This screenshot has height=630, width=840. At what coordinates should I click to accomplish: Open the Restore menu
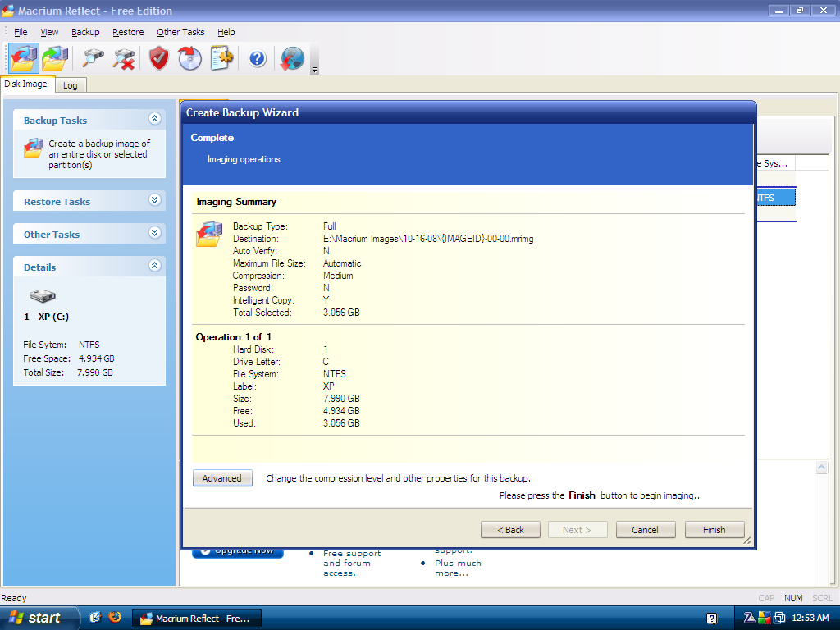128,32
